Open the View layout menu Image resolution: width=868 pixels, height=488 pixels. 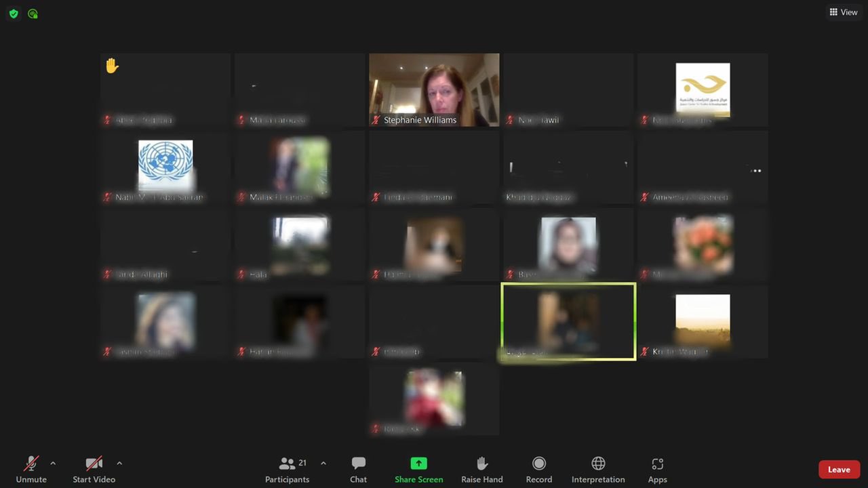[844, 12]
